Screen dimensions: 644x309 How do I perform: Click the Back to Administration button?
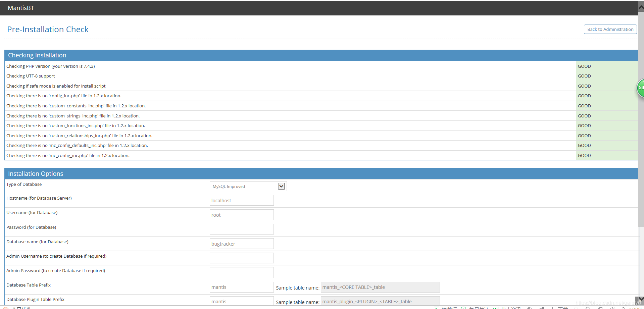tap(610, 29)
